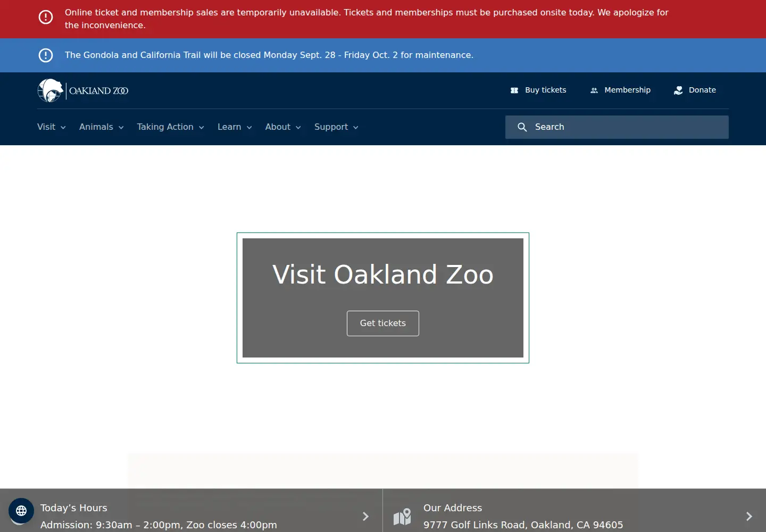Click the Today's Hours heading
The width and height of the screenshot is (766, 532).
(x=74, y=508)
